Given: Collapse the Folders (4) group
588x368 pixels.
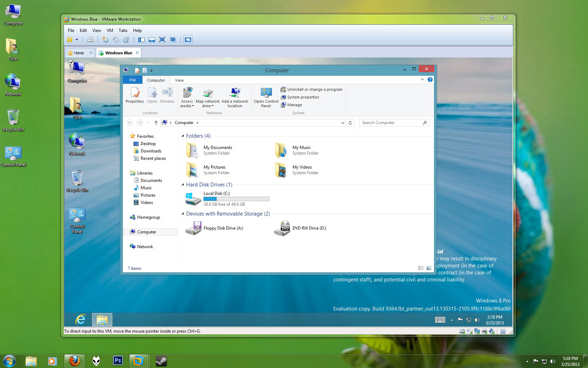Looking at the screenshot, I should point(183,136).
